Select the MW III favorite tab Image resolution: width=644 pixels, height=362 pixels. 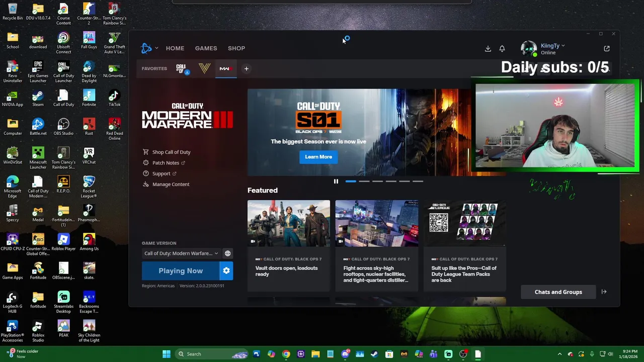[225, 69]
